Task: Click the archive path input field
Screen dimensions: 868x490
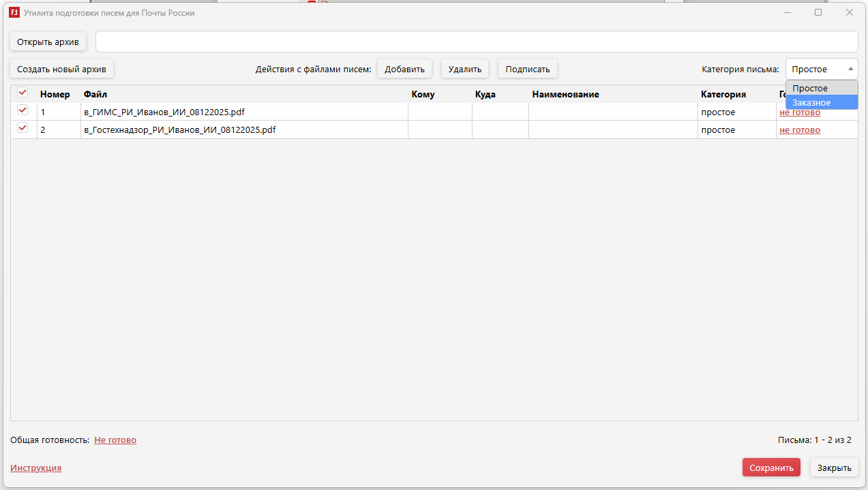Action: pos(476,42)
